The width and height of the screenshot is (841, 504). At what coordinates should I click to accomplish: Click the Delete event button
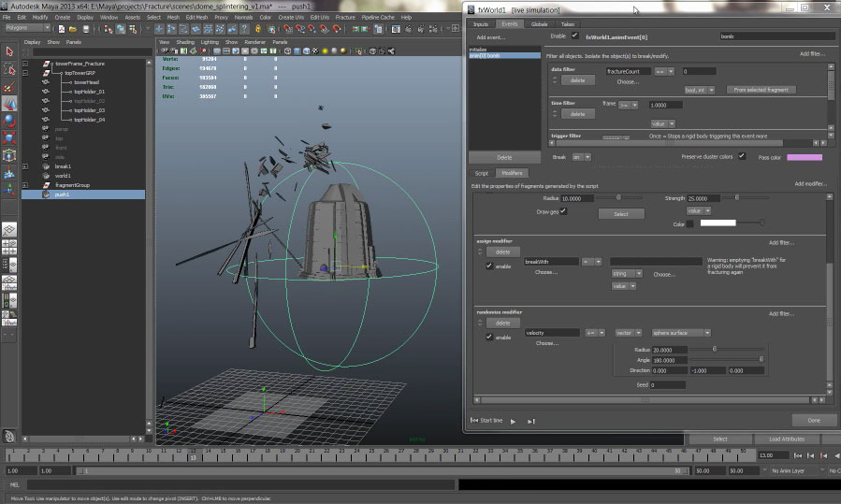[504, 158]
